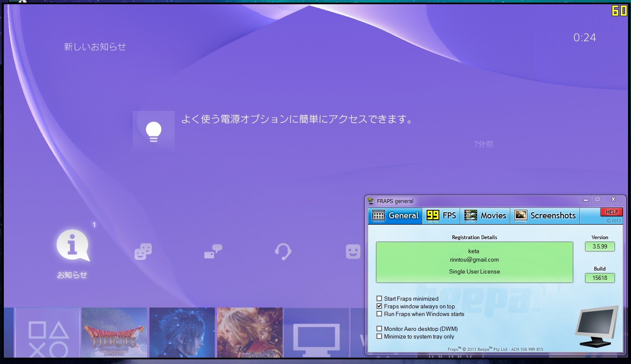Image resolution: width=631 pixels, height=364 pixels.
Task: Close the FRAPS general window
Action: [613, 200]
